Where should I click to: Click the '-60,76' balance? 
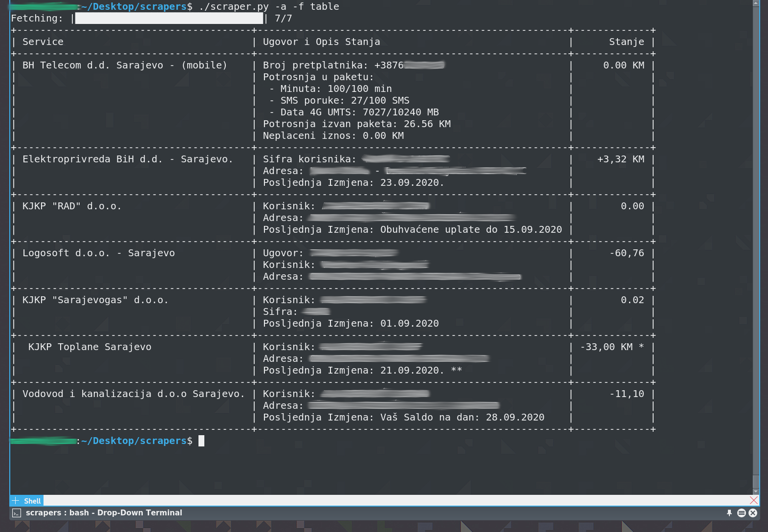tap(627, 253)
